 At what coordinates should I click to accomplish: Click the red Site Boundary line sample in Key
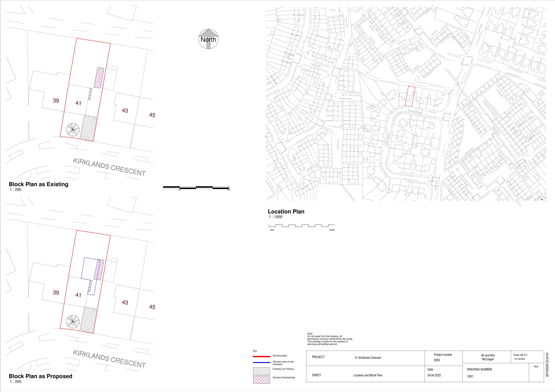[262, 357]
